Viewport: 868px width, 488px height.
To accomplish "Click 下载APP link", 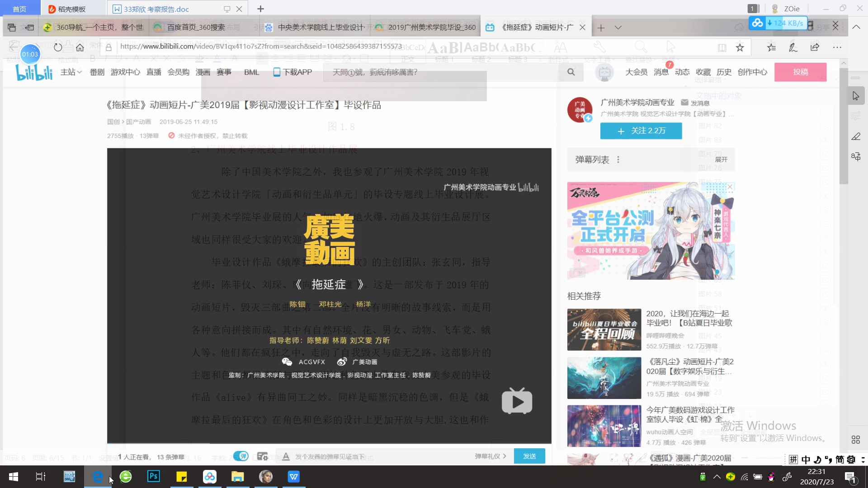I will coord(292,72).
